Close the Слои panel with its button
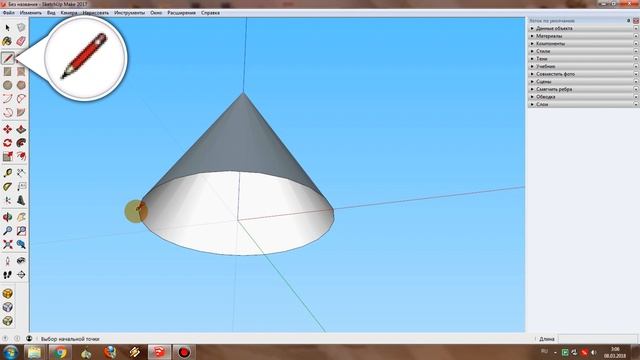 [636, 104]
